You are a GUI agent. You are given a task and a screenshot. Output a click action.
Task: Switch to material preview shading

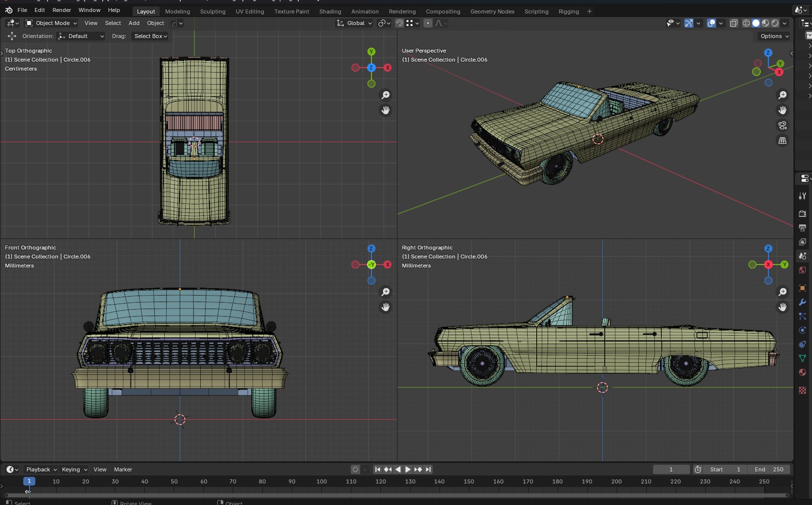point(765,23)
